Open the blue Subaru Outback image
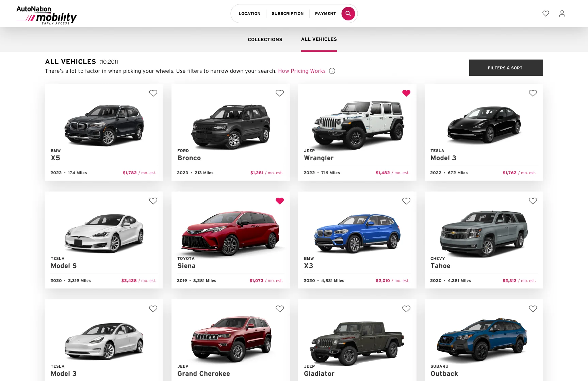 coord(483,339)
